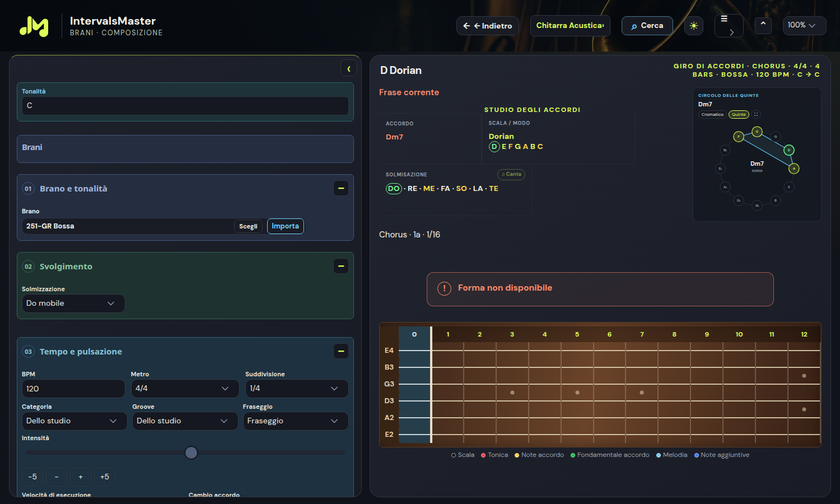Open the Groove Dello studio dropdown
840x504 pixels.
[x=185, y=421]
